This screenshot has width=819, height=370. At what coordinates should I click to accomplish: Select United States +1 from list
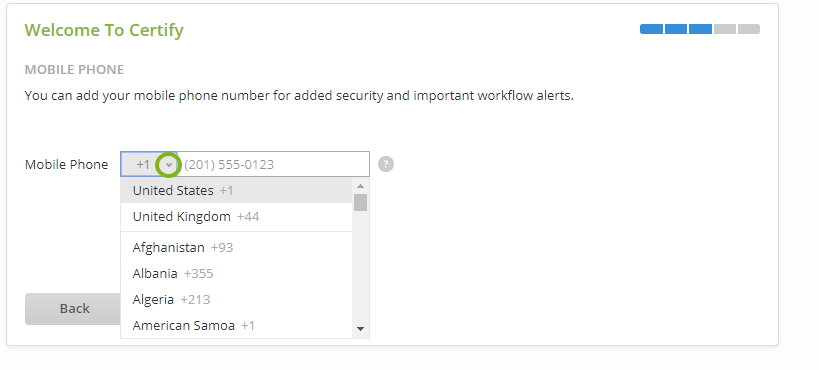pos(237,190)
